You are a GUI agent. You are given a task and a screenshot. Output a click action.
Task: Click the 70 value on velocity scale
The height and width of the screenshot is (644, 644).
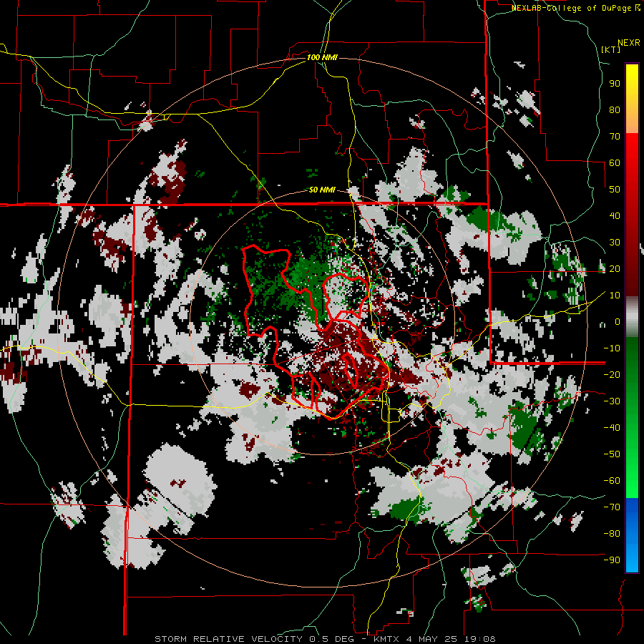(615, 137)
